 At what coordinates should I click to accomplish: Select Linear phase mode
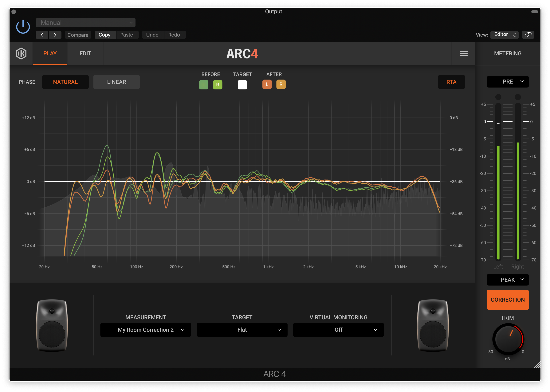click(x=116, y=82)
